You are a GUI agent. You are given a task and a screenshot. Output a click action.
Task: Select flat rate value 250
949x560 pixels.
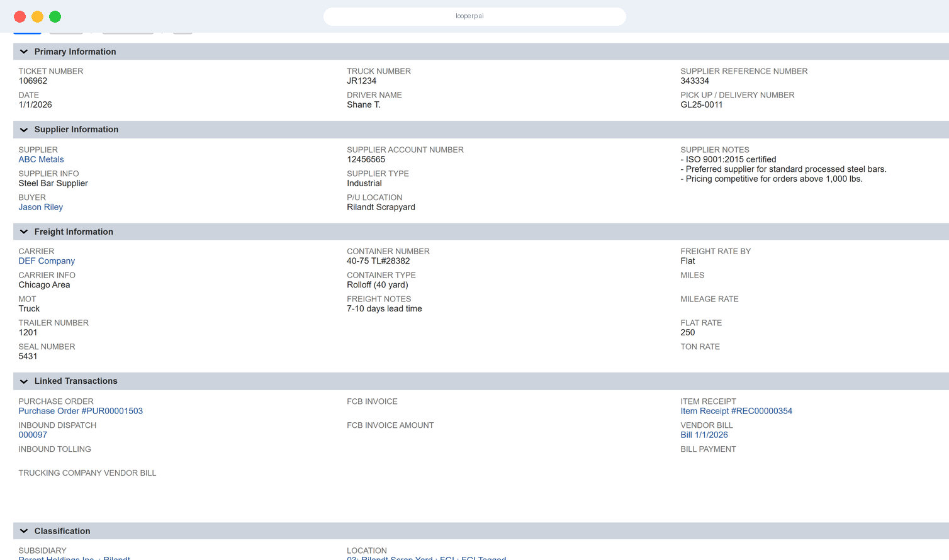[688, 333]
